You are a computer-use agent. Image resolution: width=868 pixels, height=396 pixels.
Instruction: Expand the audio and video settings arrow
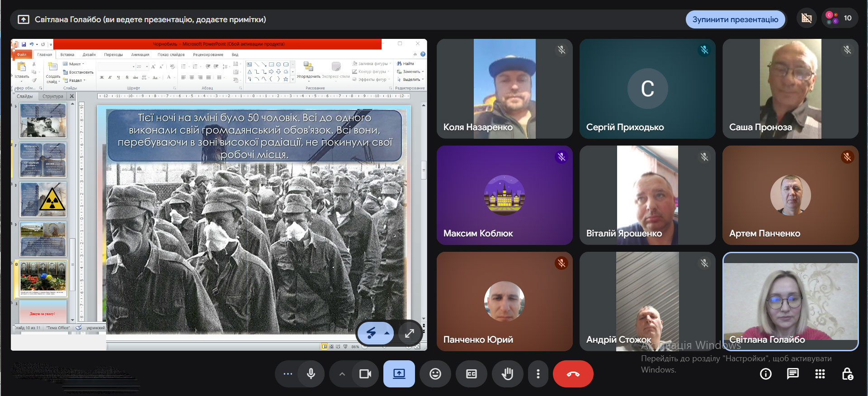(x=342, y=374)
